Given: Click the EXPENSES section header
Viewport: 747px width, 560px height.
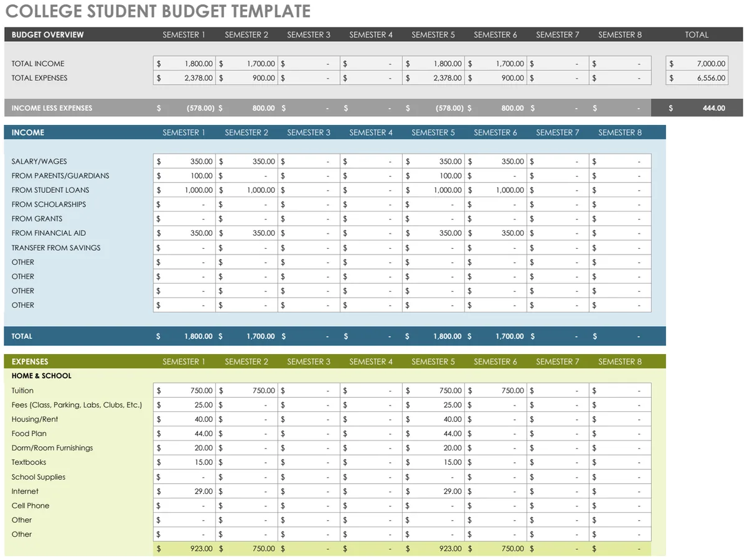Looking at the screenshot, I should click(30, 362).
